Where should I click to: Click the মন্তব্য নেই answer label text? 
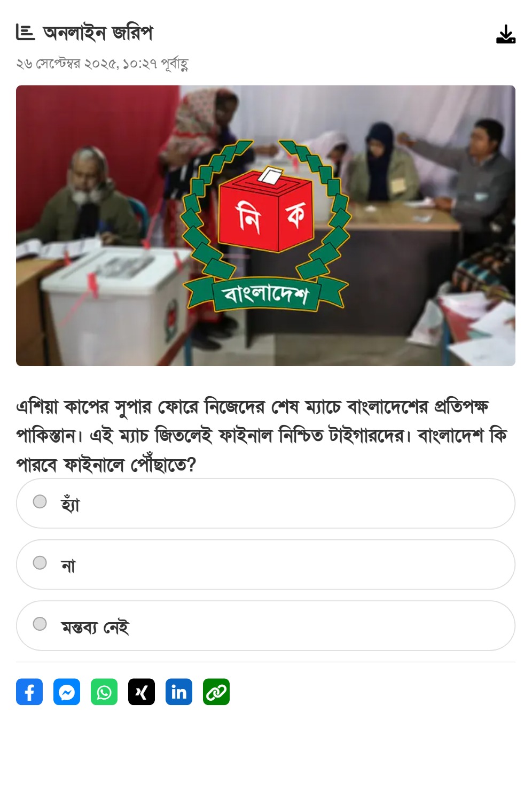pos(95,626)
